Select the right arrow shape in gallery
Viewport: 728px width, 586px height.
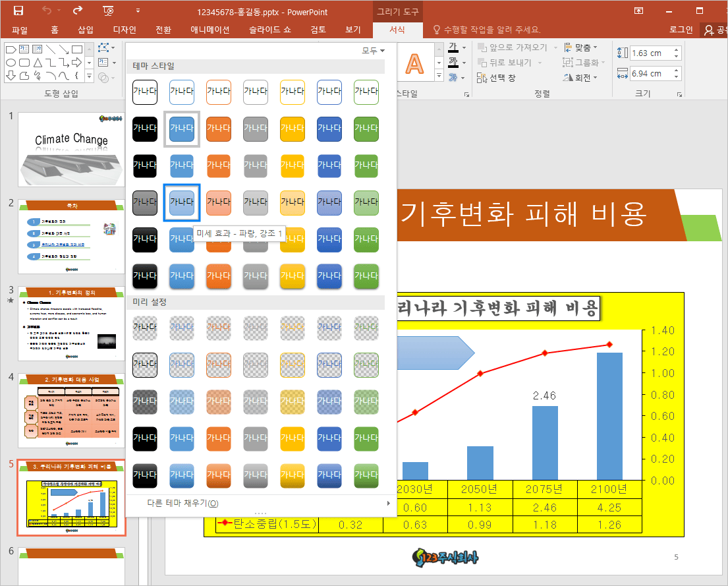(x=77, y=62)
